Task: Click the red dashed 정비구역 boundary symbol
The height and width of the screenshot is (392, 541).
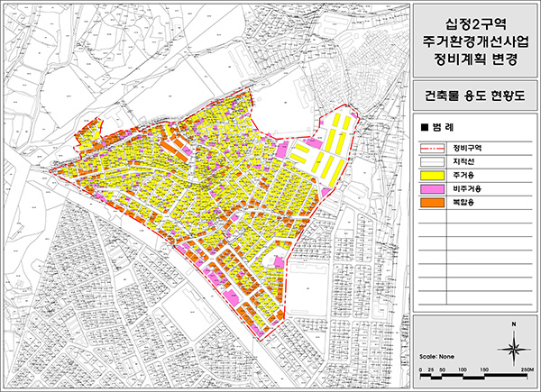Action: tap(433, 147)
